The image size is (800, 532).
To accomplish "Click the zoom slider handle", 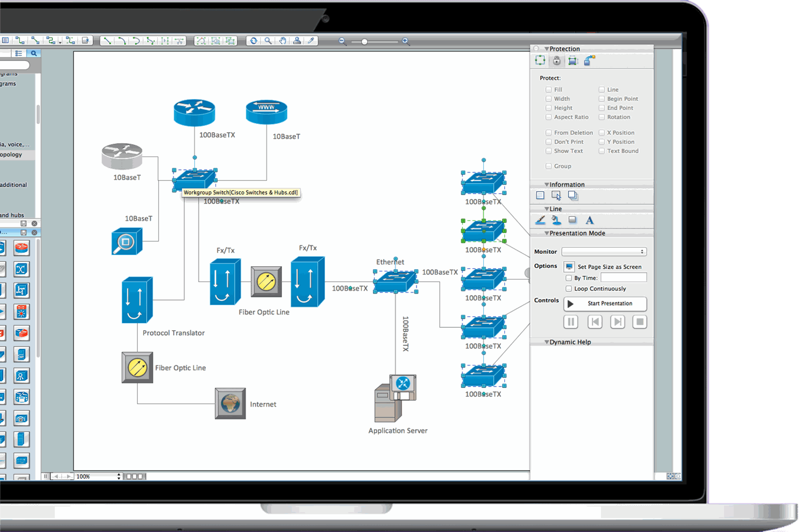I will tap(364, 42).
